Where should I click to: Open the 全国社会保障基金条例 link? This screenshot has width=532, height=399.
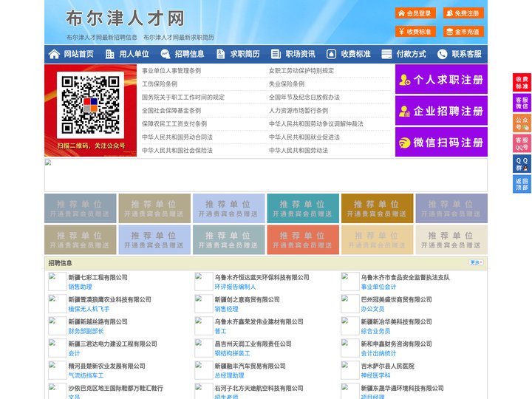click(x=171, y=110)
